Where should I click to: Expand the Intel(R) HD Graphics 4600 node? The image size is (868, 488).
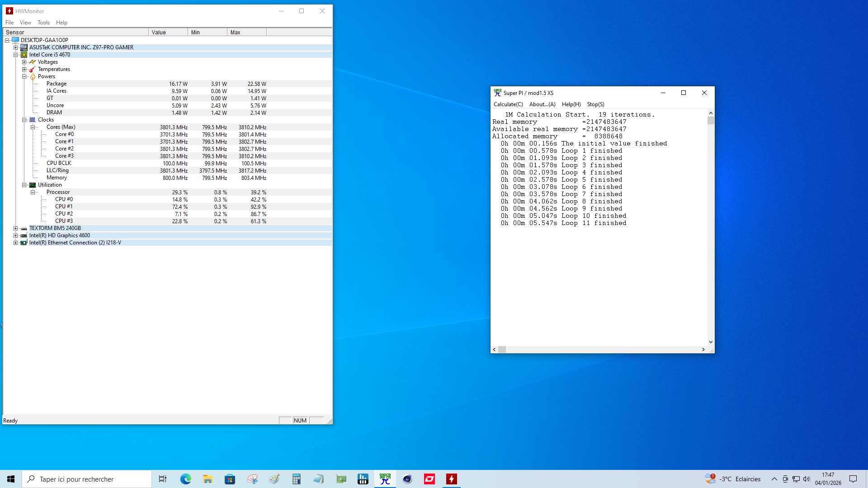16,235
